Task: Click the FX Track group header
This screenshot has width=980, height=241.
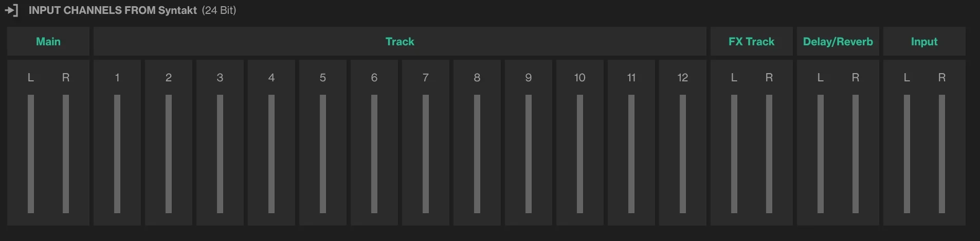Action: (751, 42)
